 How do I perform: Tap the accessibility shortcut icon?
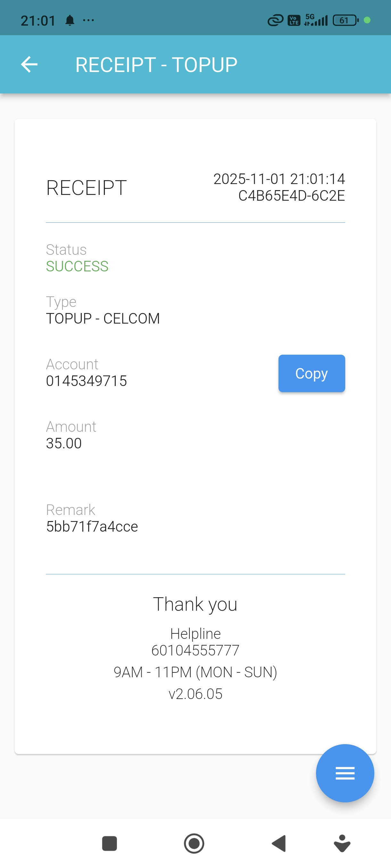click(x=342, y=843)
